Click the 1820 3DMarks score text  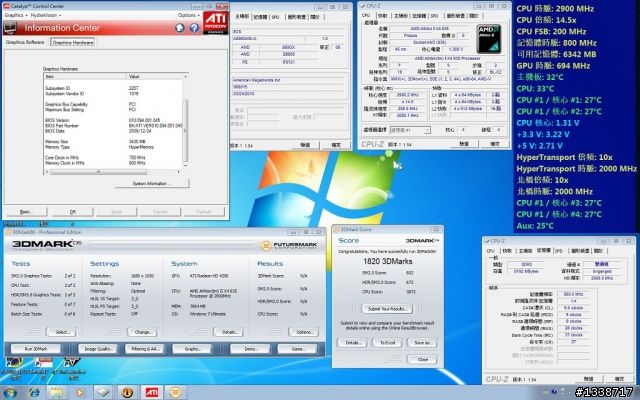tap(387, 261)
